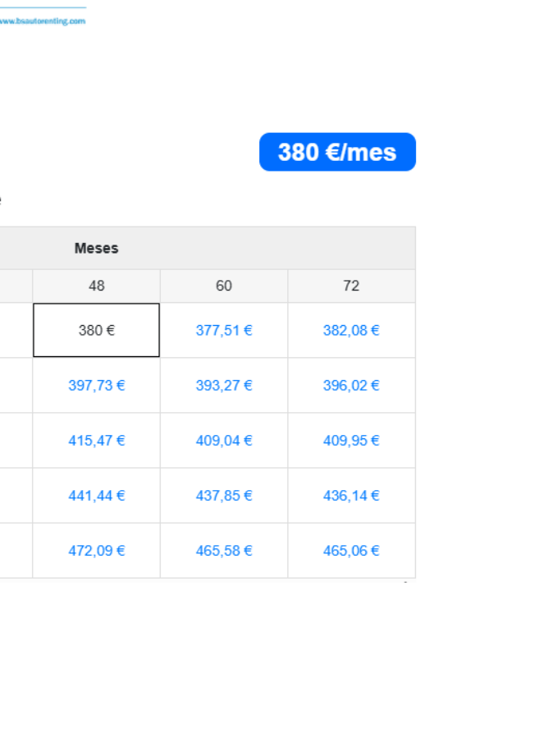Choose the 409,95 € price
This screenshot has width=535, height=756.
point(351,440)
